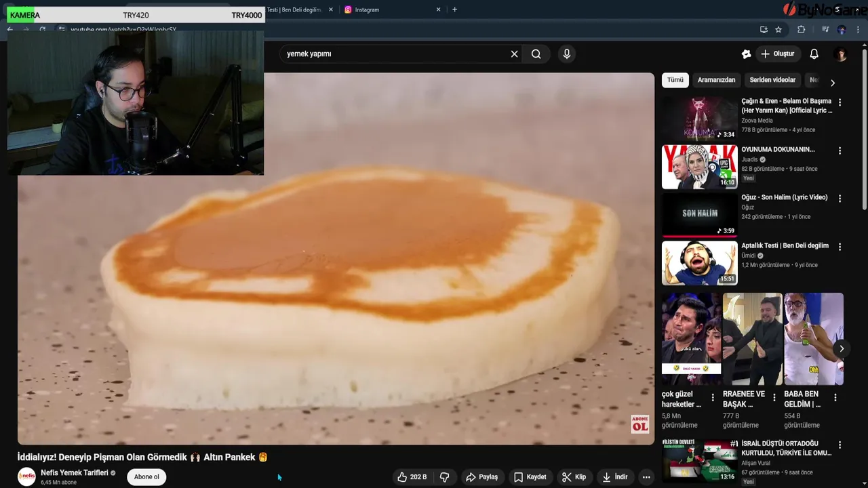Click the Zoova Media channel name

[757, 121]
